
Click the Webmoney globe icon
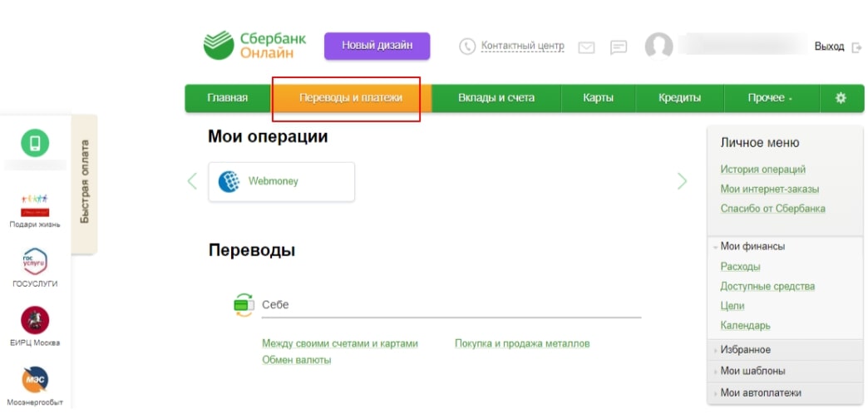click(x=229, y=181)
